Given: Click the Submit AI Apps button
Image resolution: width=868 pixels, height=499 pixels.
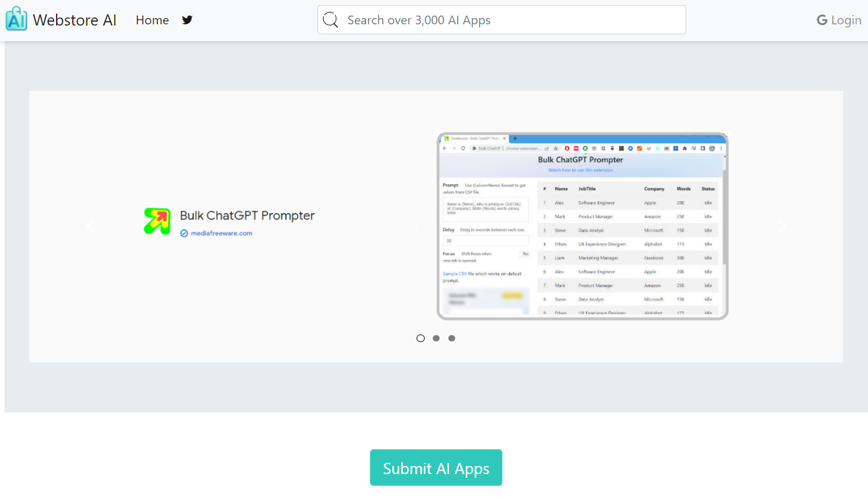Looking at the screenshot, I should click(436, 468).
